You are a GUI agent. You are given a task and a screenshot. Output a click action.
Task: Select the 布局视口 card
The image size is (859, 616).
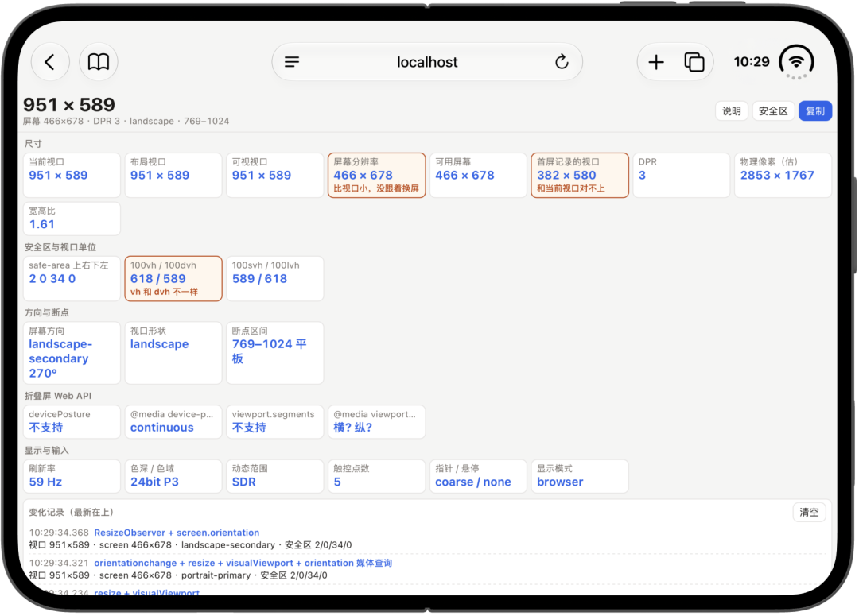[173, 175]
